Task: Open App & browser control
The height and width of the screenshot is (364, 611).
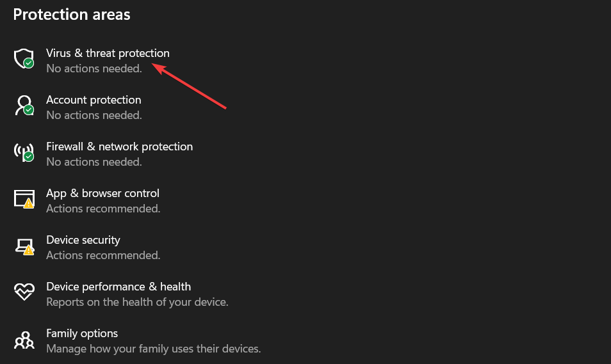Action: tap(102, 193)
